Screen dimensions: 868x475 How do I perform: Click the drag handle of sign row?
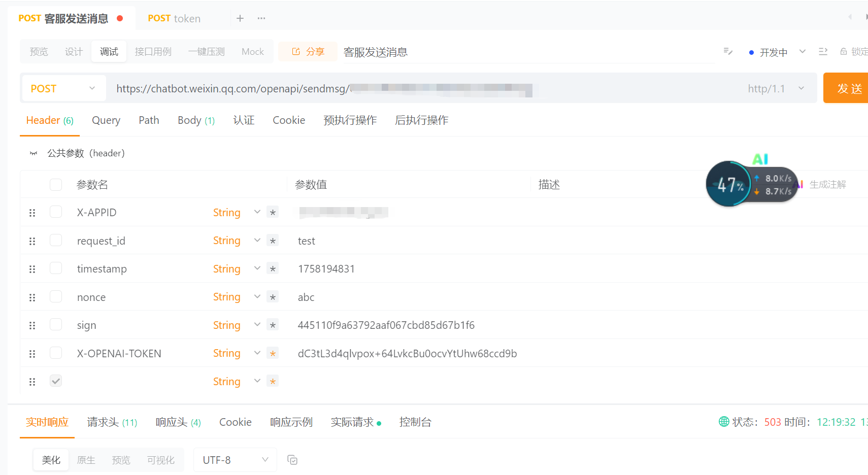point(32,325)
